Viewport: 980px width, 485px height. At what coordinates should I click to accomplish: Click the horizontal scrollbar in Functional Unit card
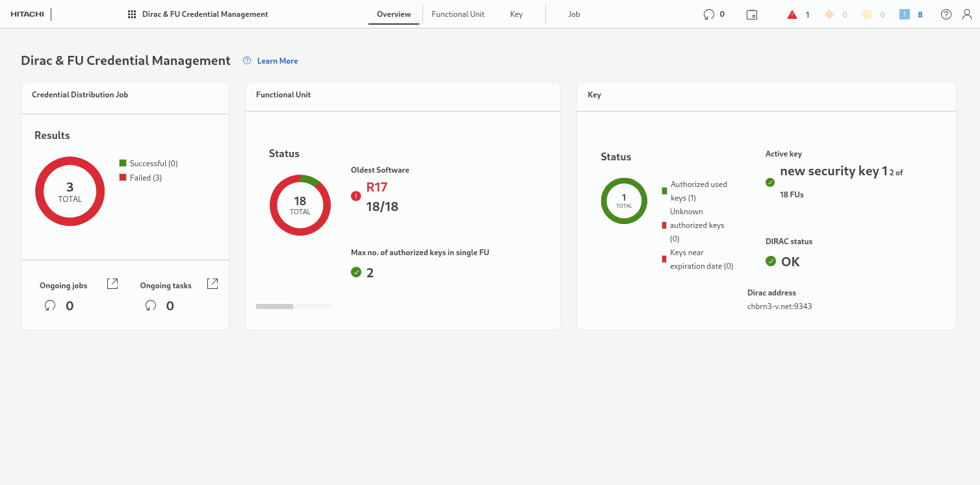coord(275,306)
